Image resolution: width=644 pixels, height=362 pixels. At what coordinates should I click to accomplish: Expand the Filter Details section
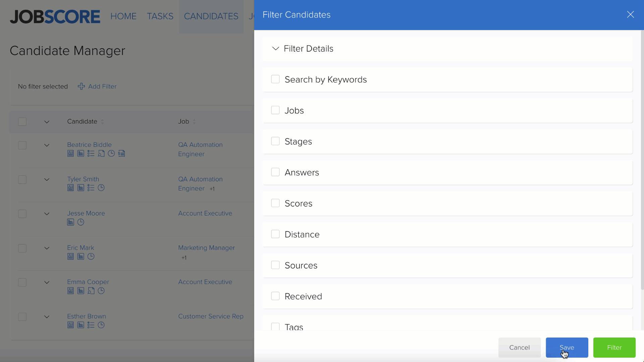275,49
